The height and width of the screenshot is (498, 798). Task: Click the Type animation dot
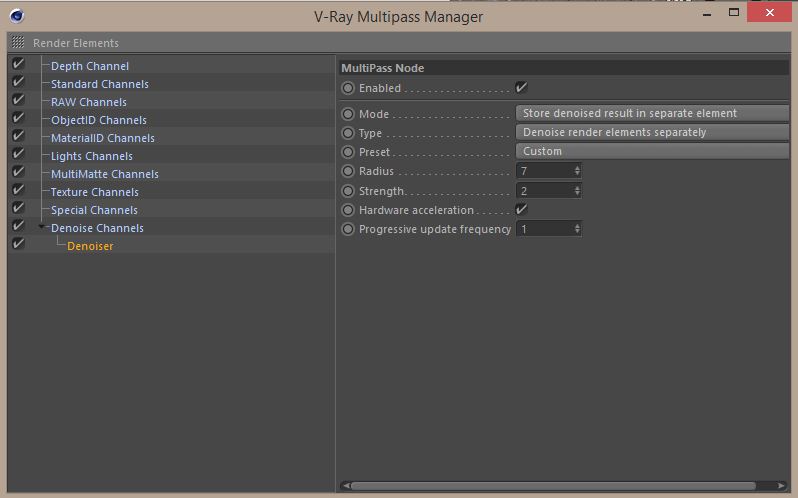(x=348, y=133)
